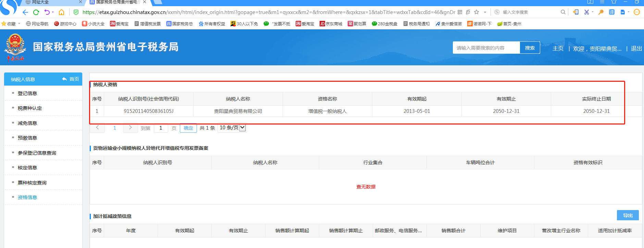Open the QR code icon in address bar
644x248 pixels.
click(460, 12)
